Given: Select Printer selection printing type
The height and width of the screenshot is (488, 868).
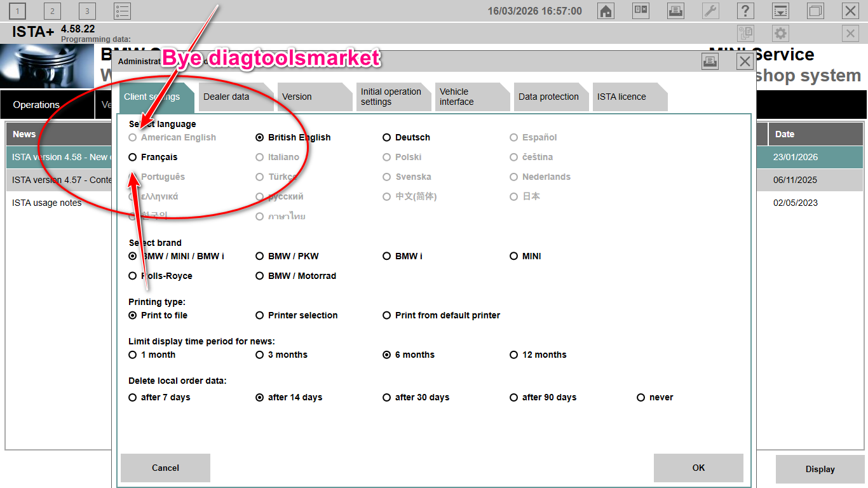Looking at the screenshot, I should click(x=260, y=315).
